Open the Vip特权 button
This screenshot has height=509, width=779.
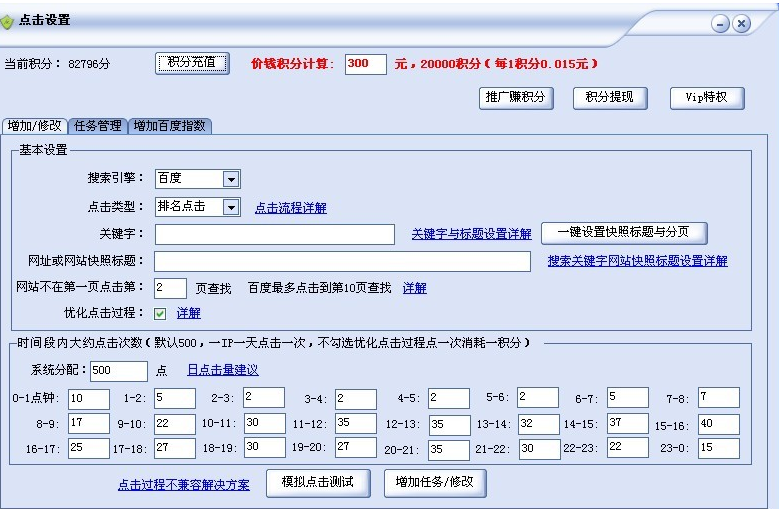coord(707,98)
